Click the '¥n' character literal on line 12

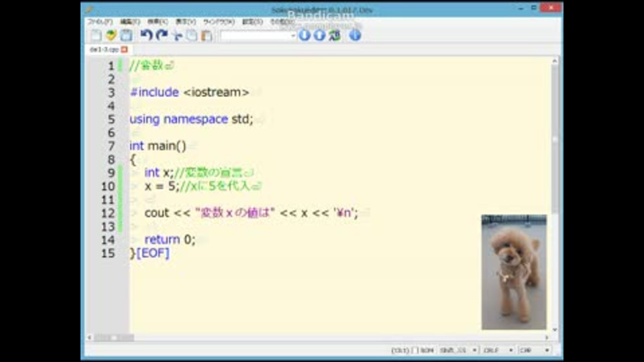343,213
